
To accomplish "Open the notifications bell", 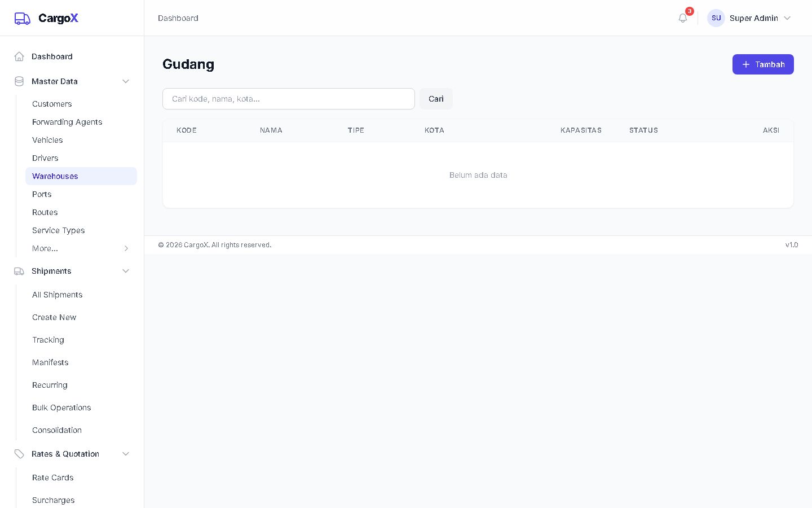I will coord(683,18).
